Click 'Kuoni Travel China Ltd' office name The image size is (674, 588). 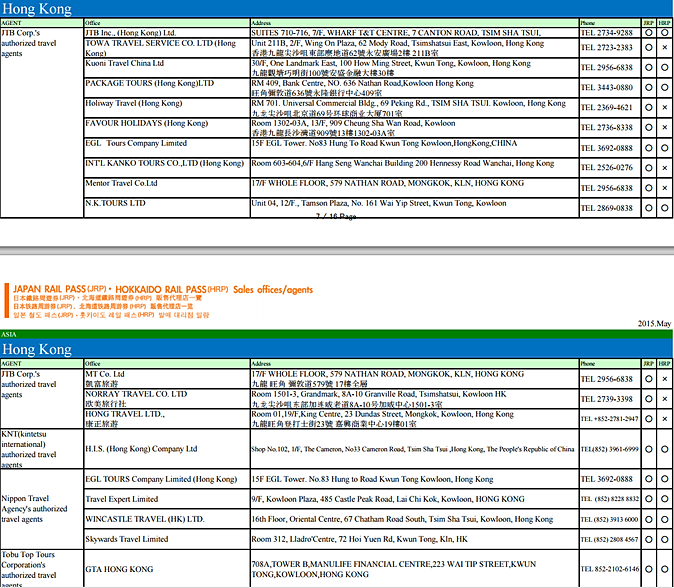click(125, 63)
